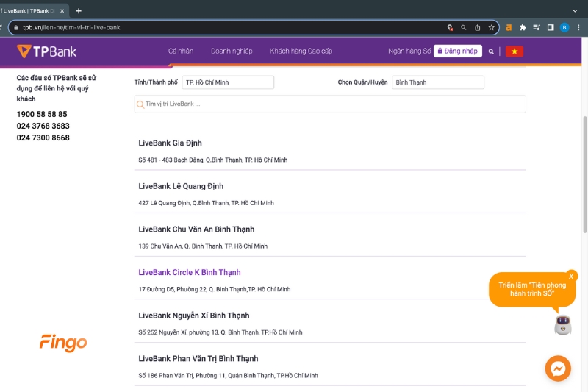588x392 pixels.
Task: Close the orange exhibition popup with X
Action: point(571,276)
